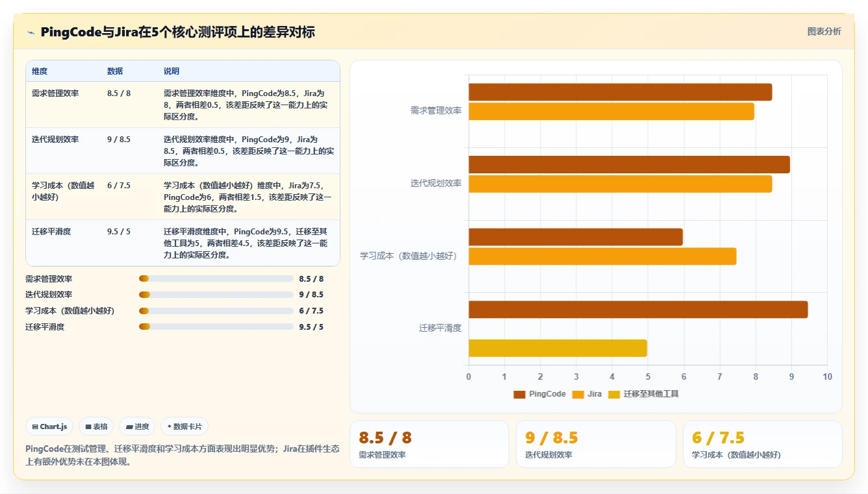Click the 维度 column header

click(x=40, y=71)
